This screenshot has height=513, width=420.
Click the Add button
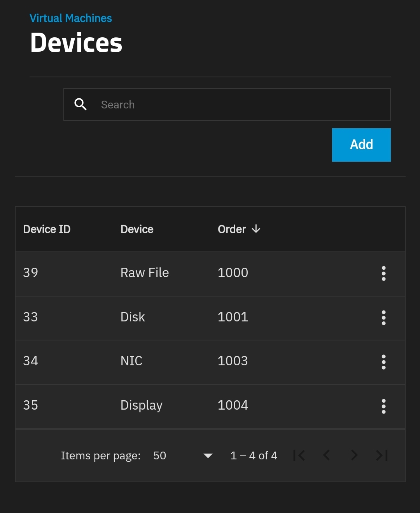click(361, 145)
